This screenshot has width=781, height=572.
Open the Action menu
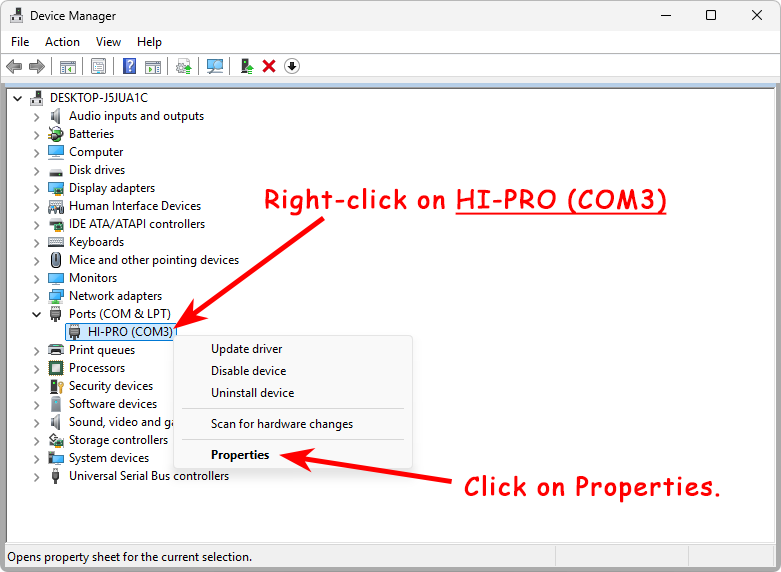click(62, 42)
